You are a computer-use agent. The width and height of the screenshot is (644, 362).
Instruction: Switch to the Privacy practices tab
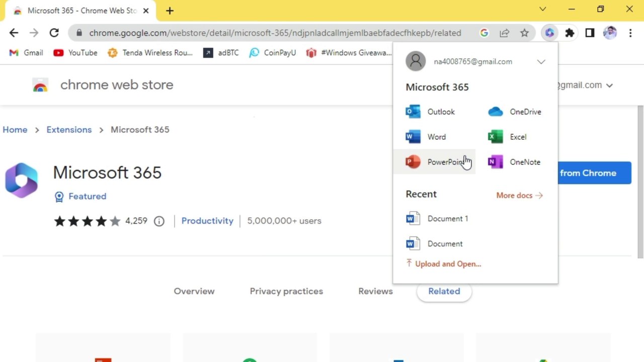(286, 291)
